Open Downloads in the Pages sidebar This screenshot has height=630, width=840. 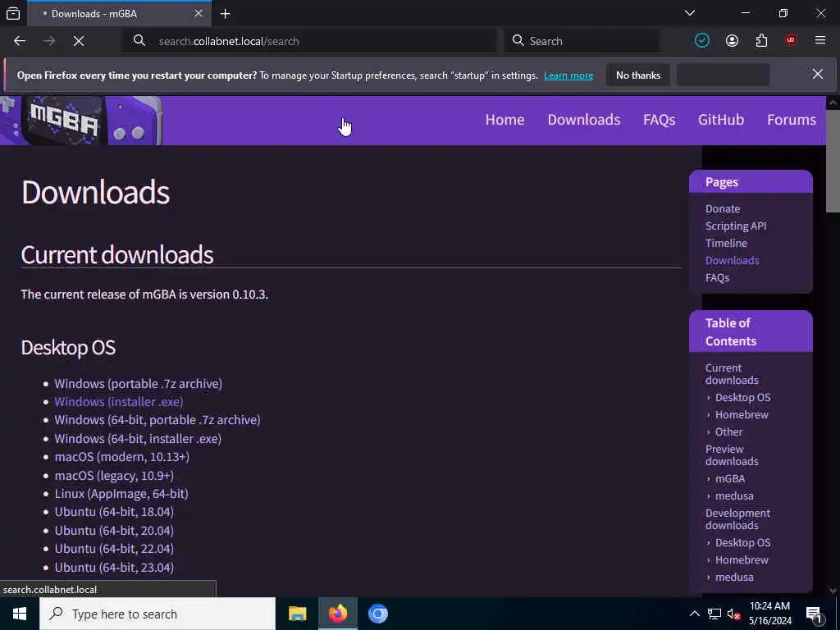732,260
